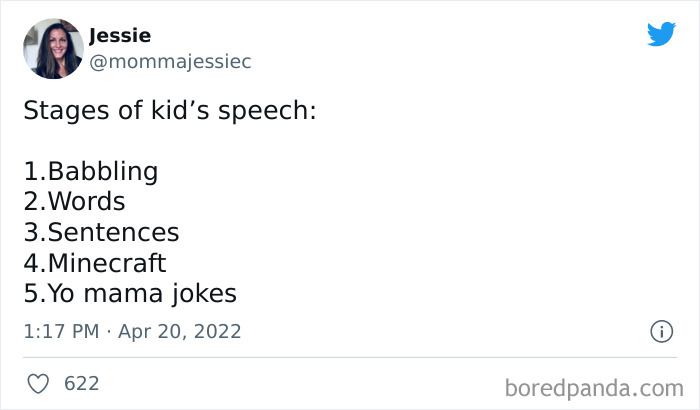Click the '5.Yo' text in the last line

click(49, 294)
